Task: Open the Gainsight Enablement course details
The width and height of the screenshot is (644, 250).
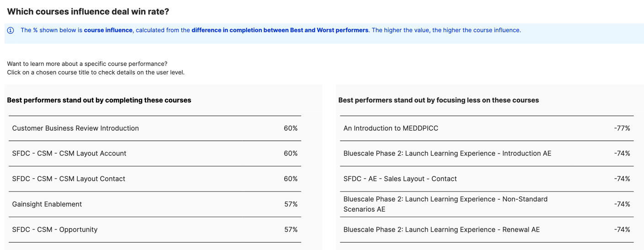Action: coord(47,204)
